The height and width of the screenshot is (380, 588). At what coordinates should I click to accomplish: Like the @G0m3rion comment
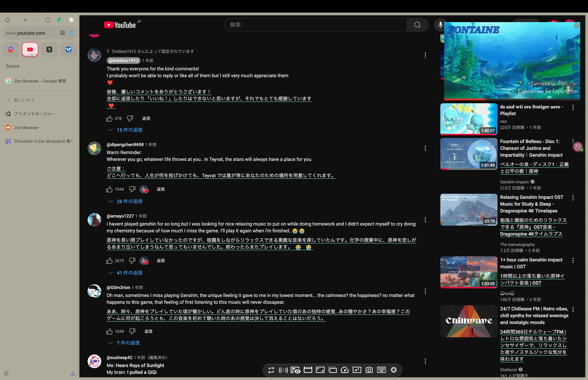pos(109,331)
